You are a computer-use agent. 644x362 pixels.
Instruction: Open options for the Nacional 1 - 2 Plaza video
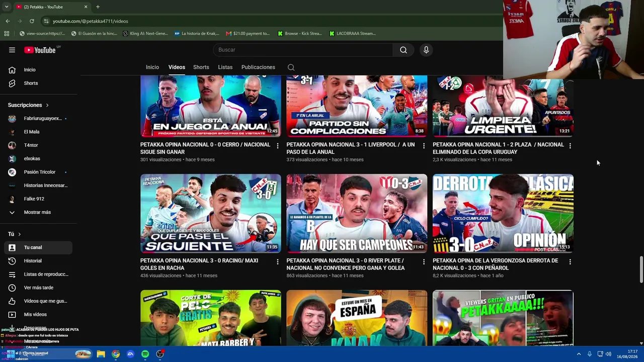pos(570,146)
